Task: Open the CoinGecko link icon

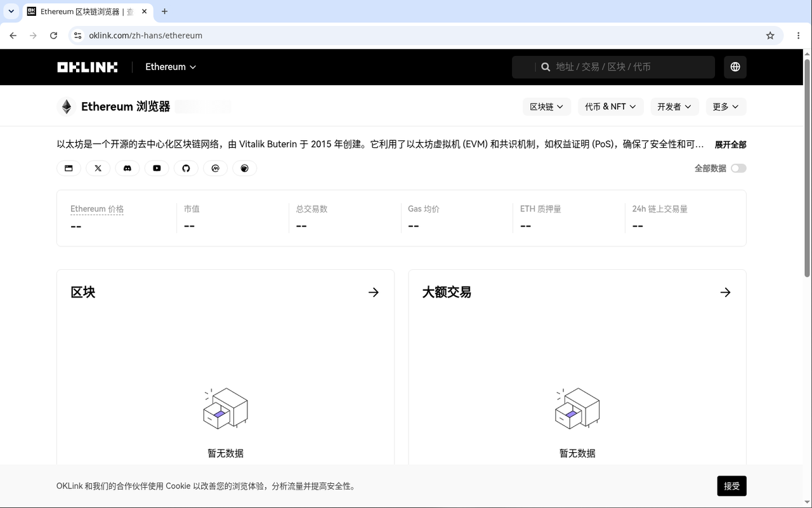Action: click(245, 168)
